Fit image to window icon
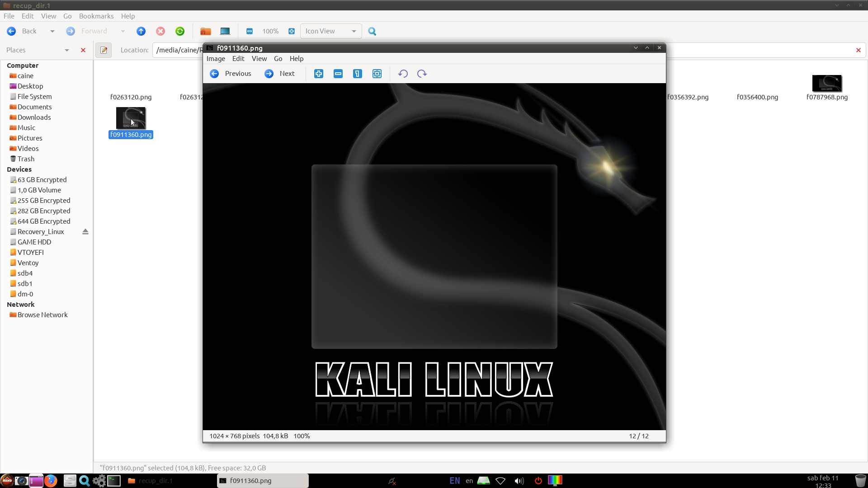868x488 pixels. coord(377,74)
